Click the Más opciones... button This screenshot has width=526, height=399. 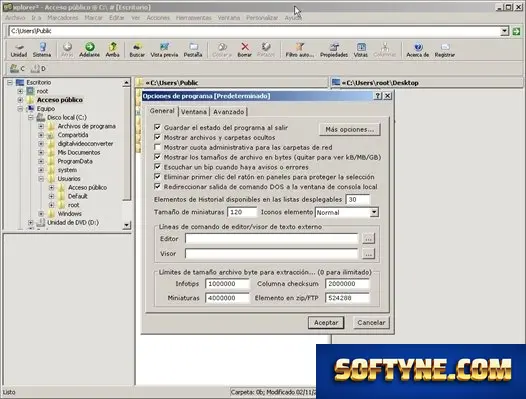[350, 130]
